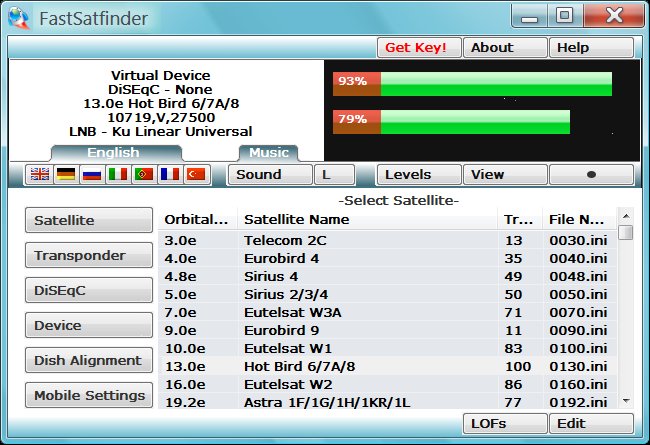Click the Edit button
The height and width of the screenshot is (445, 650).
pyautogui.click(x=592, y=423)
